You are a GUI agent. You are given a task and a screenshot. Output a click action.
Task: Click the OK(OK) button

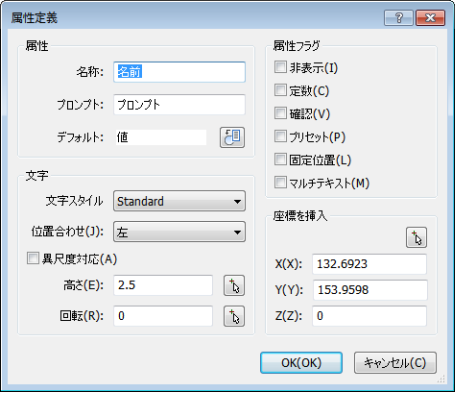[x=301, y=363]
